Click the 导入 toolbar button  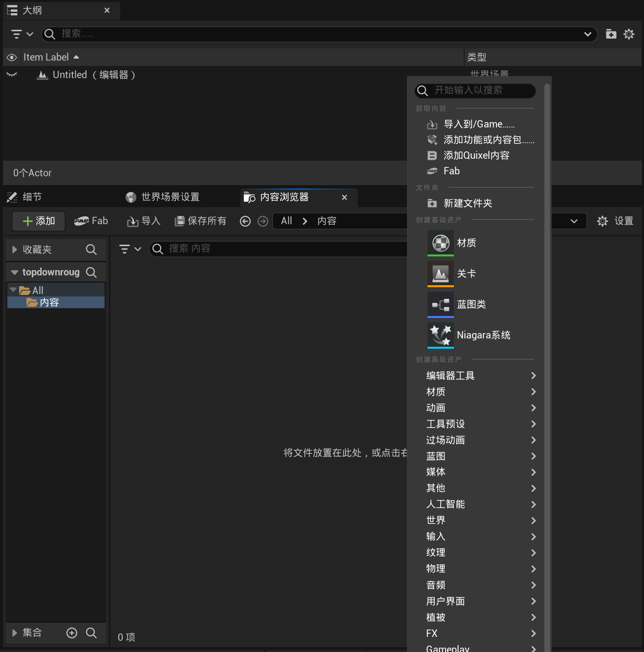(x=144, y=221)
